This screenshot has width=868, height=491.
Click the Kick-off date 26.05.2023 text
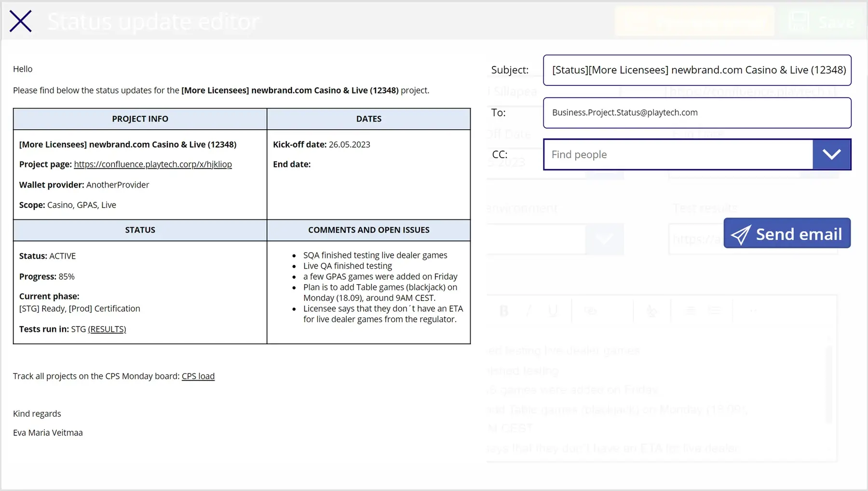[x=322, y=145]
